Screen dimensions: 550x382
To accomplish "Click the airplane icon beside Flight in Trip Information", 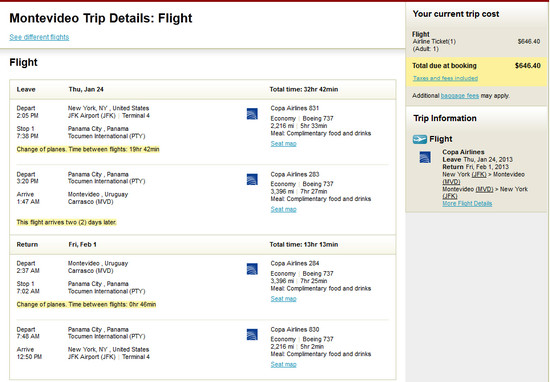I will [420, 139].
